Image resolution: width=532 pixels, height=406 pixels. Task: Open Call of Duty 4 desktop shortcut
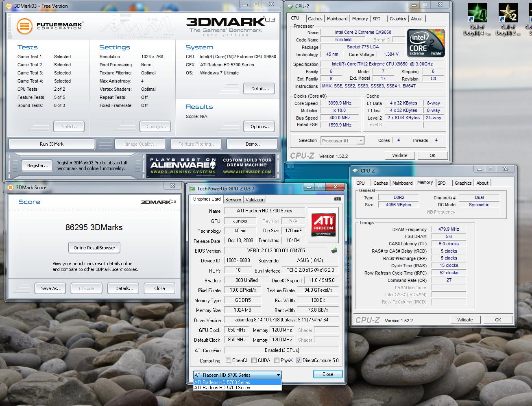tap(477, 19)
